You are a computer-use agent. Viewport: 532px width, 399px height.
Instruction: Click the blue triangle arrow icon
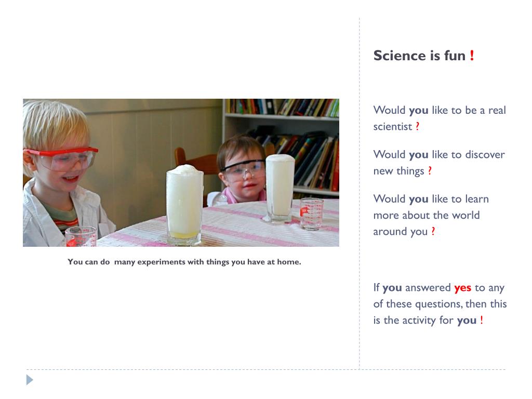point(30,380)
